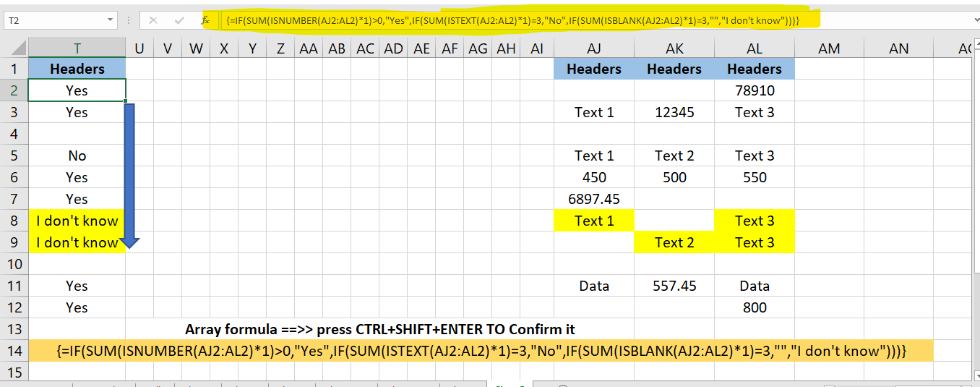Select column AM header
The width and height of the screenshot is (980, 387).
tap(829, 48)
